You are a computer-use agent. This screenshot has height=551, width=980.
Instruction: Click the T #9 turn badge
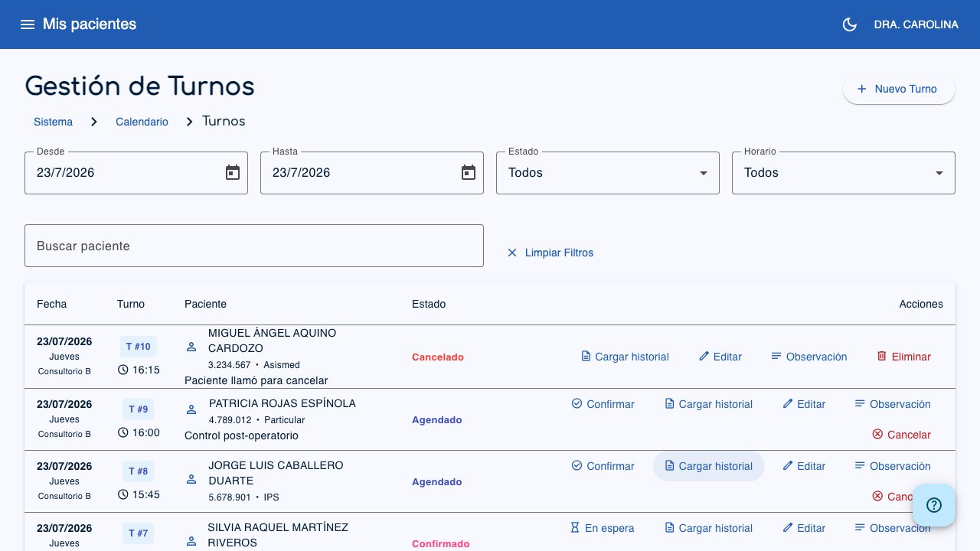click(139, 409)
